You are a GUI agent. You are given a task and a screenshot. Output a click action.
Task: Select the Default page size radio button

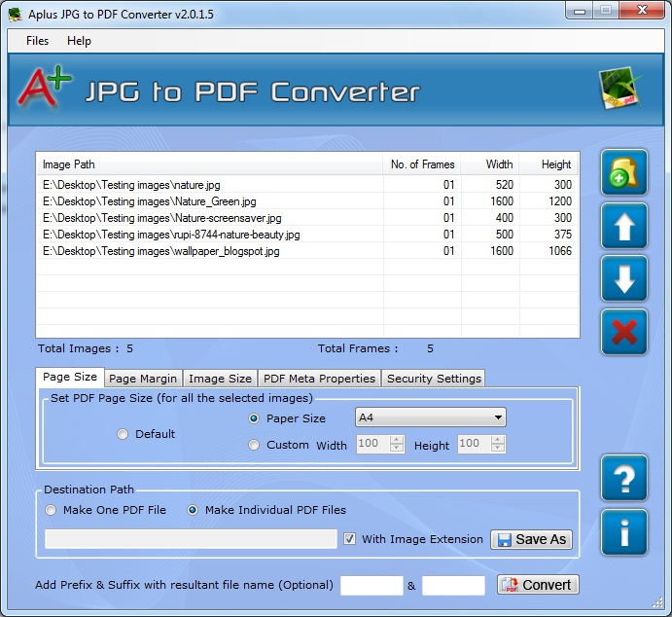pos(123,434)
